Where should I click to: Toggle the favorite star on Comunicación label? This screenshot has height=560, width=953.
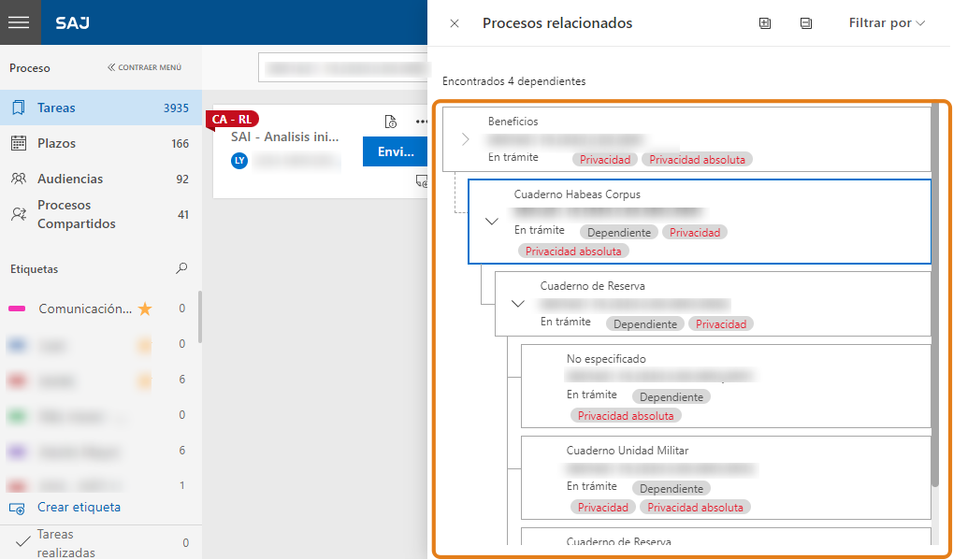pos(145,309)
